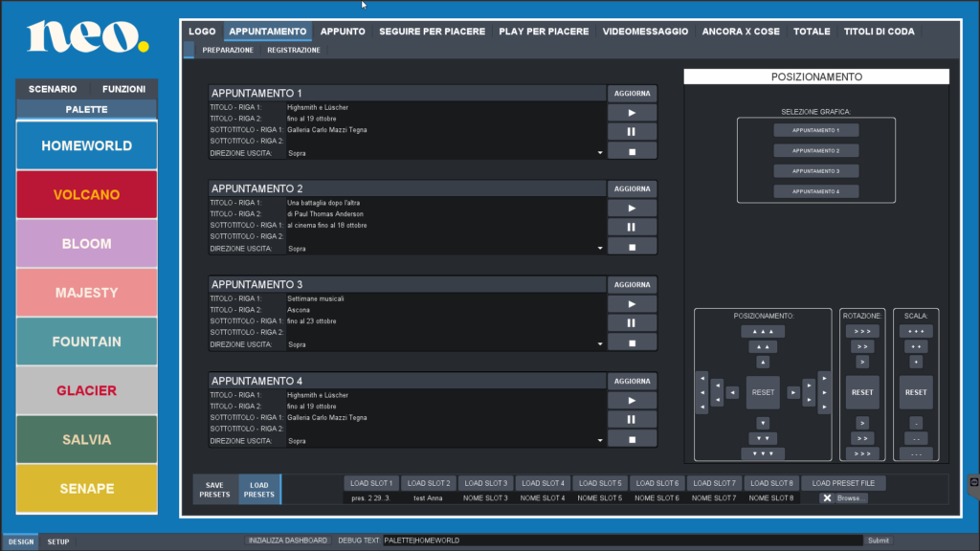Click triple up arrow in Posizionamento
This screenshot has height=551, width=980.
[762, 332]
